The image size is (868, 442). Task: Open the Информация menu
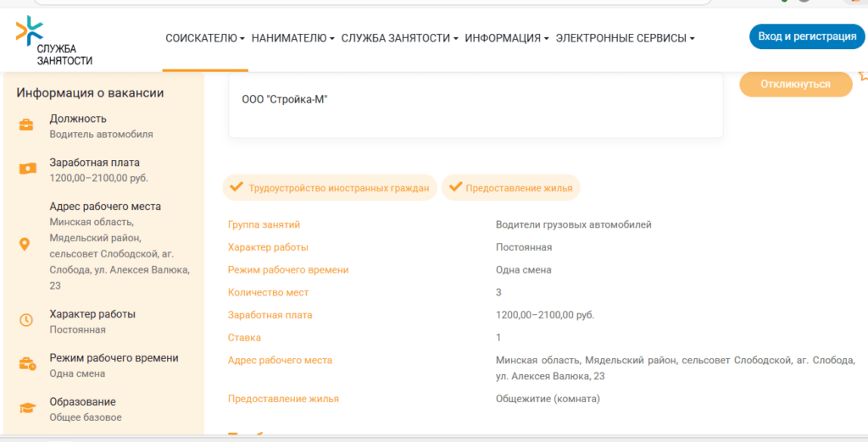tap(507, 38)
